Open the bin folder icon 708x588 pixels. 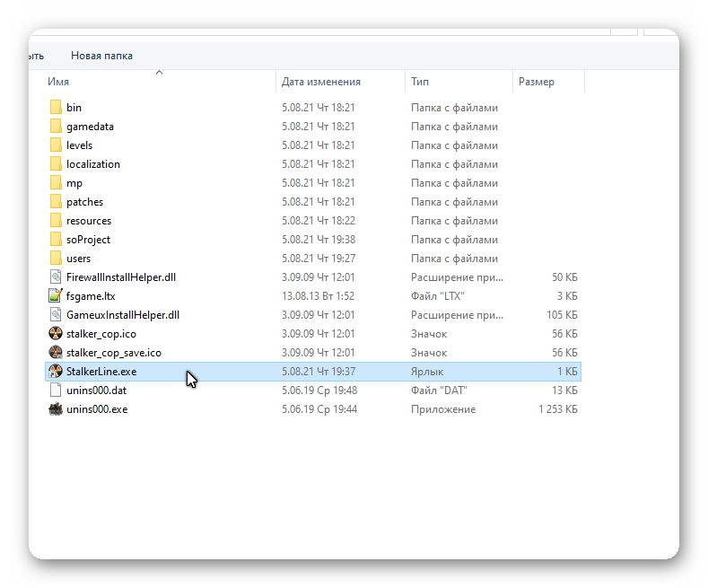(x=56, y=108)
